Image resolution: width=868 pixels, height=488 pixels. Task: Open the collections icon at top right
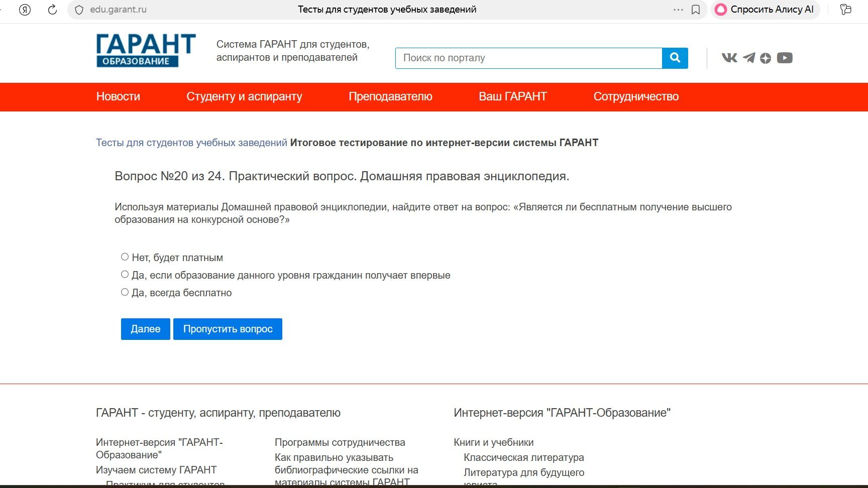(x=846, y=10)
